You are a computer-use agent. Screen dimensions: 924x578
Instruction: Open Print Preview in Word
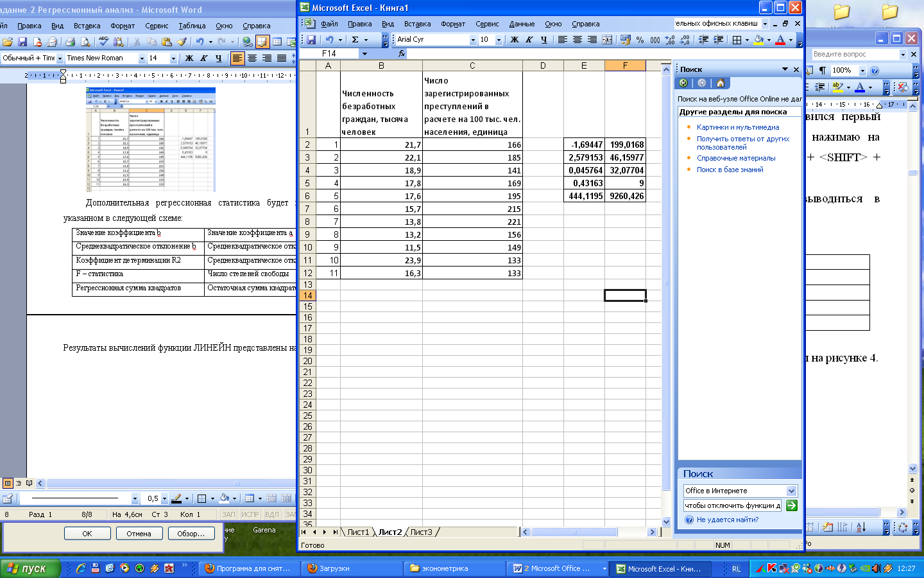coord(84,42)
